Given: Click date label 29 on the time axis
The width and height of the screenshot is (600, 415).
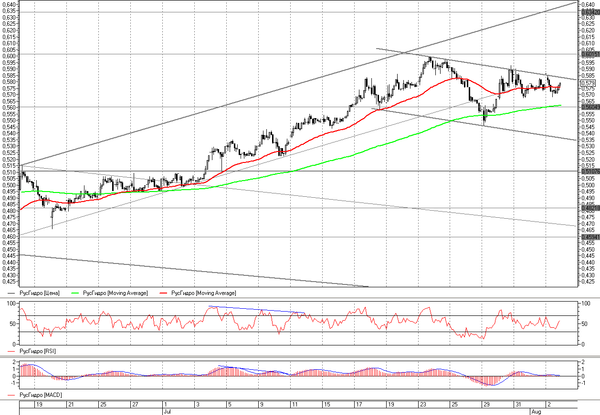Looking at the screenshot, I should pyautogui.click(x=486, y=404).
